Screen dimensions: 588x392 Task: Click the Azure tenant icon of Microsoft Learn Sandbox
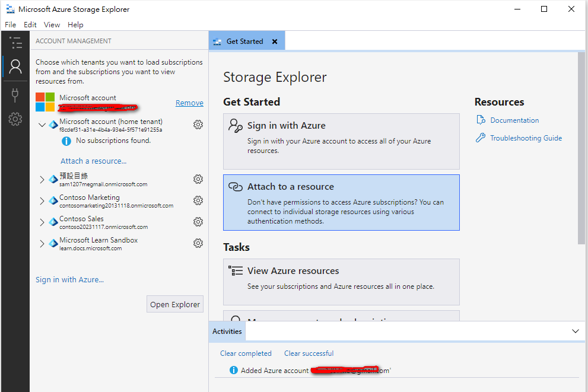click(x=53, y=244)
